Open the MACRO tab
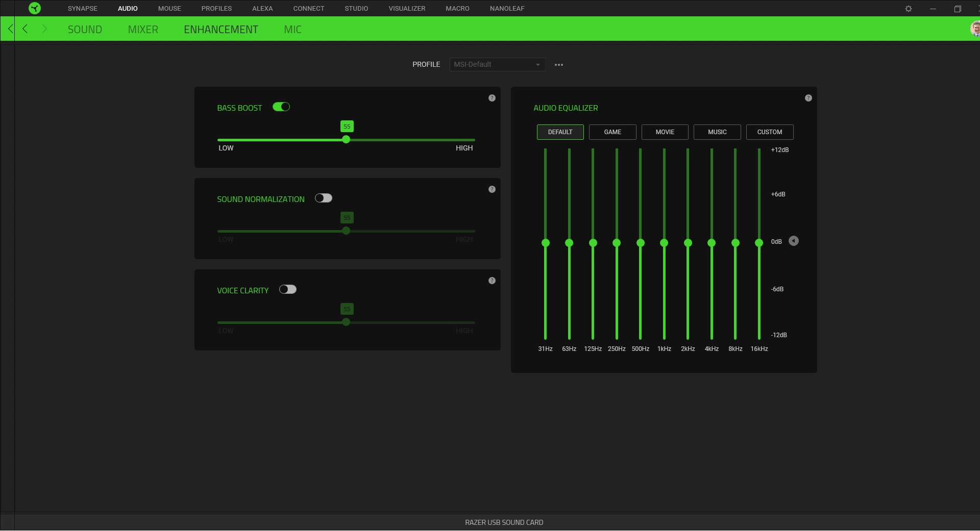 coord(457,9)
